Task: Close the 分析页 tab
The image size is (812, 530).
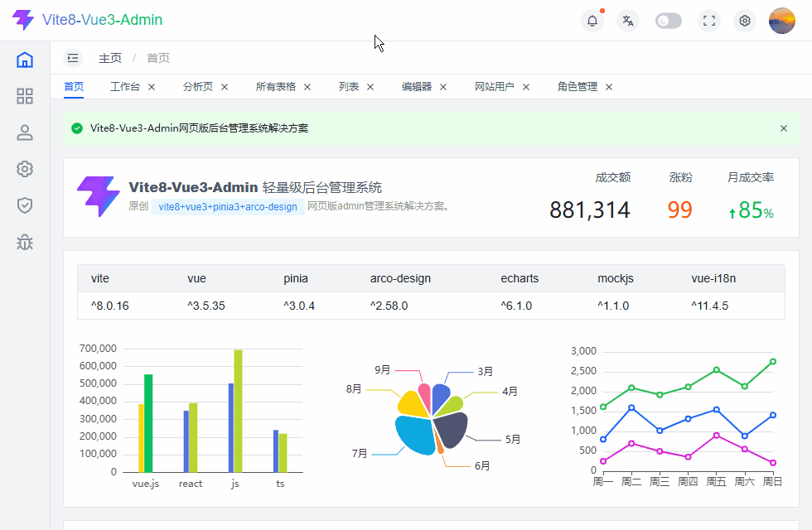Action: click(x=225, y=87)
